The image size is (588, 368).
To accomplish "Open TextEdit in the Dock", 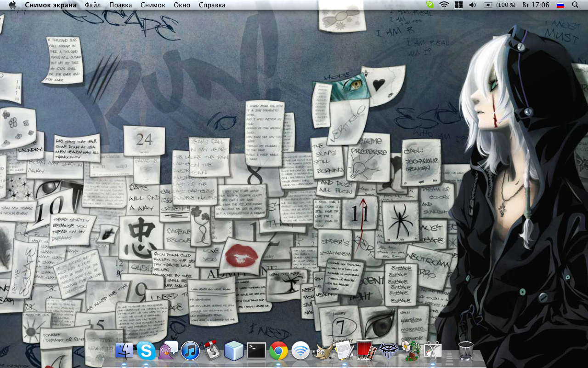I will coord(345,351).
